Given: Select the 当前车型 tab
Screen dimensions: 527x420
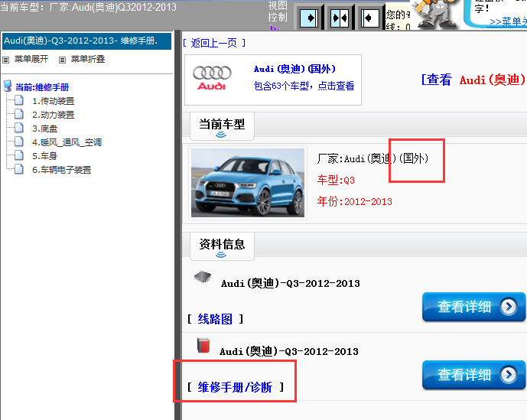Looking at the screenshot, I should pos(222,125).
